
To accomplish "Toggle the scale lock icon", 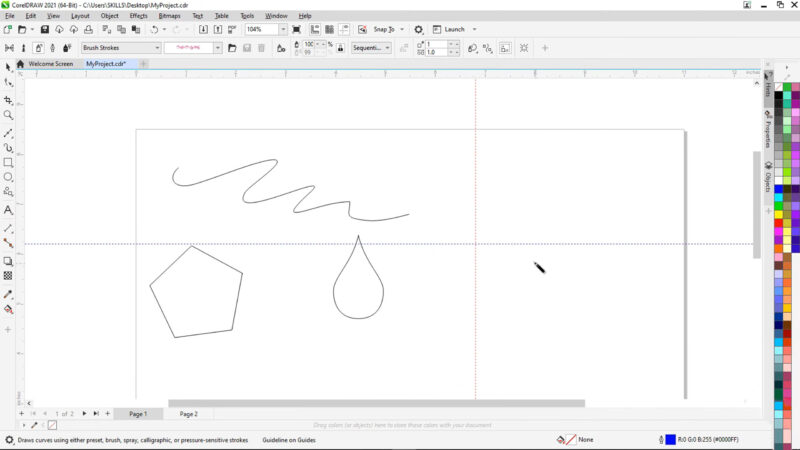I will (x=340, y=48).
